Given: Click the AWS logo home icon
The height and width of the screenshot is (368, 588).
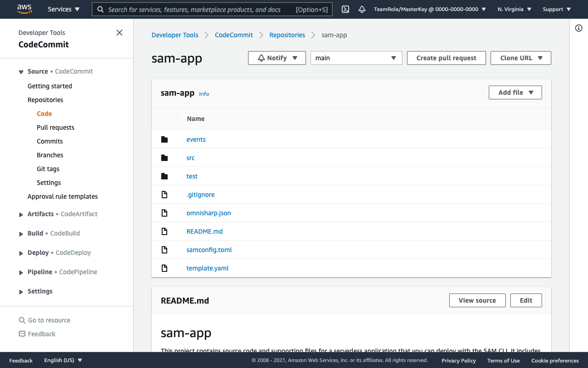Looking at the screenshot, I should [24, 9].
